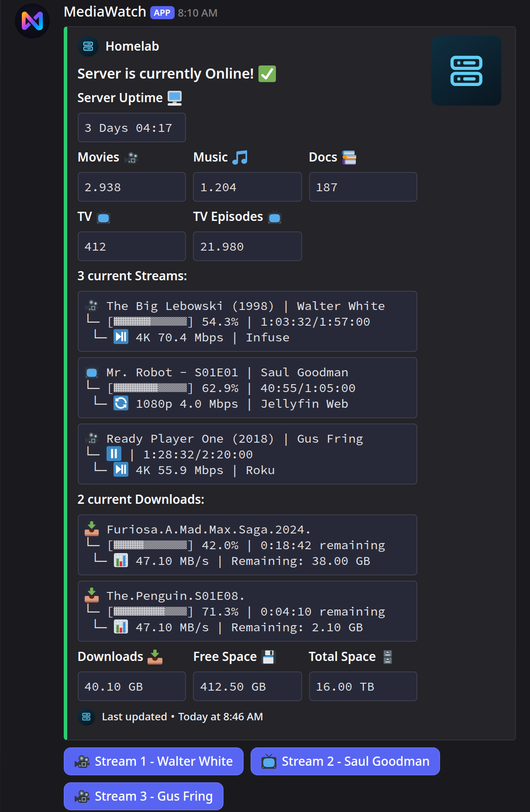The image size is (530, 812).
Task: Click the download icon beside The.Penguin.S01E08
Action: [92, 595]
